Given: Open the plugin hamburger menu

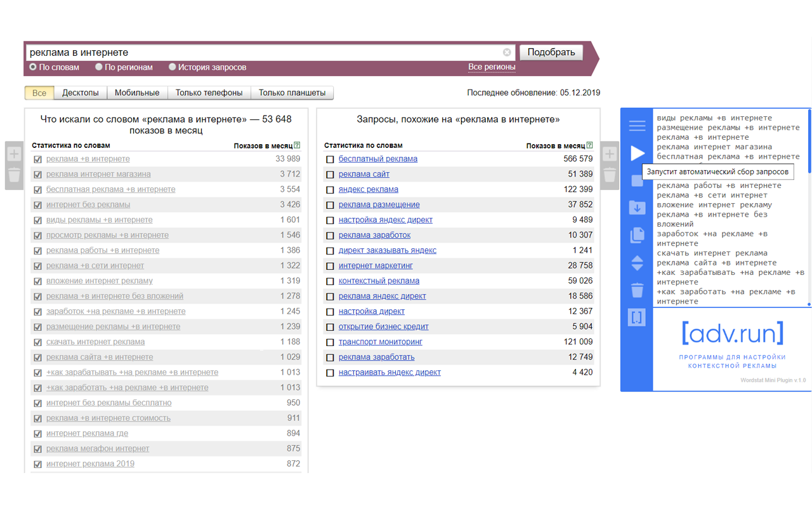Looking at the screenshot, I should (637, 126).
